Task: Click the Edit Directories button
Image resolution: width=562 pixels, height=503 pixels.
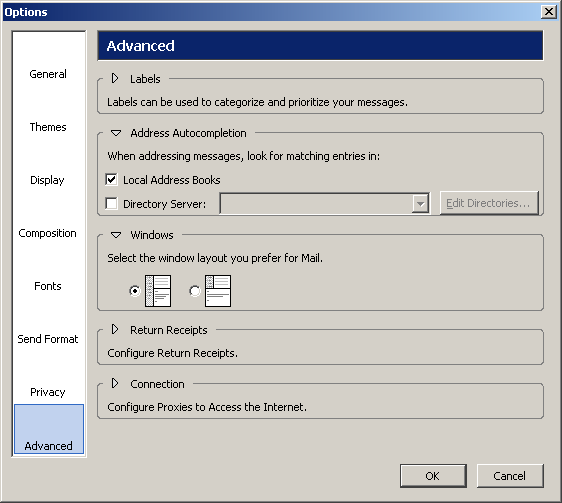Action: (489, 203)
